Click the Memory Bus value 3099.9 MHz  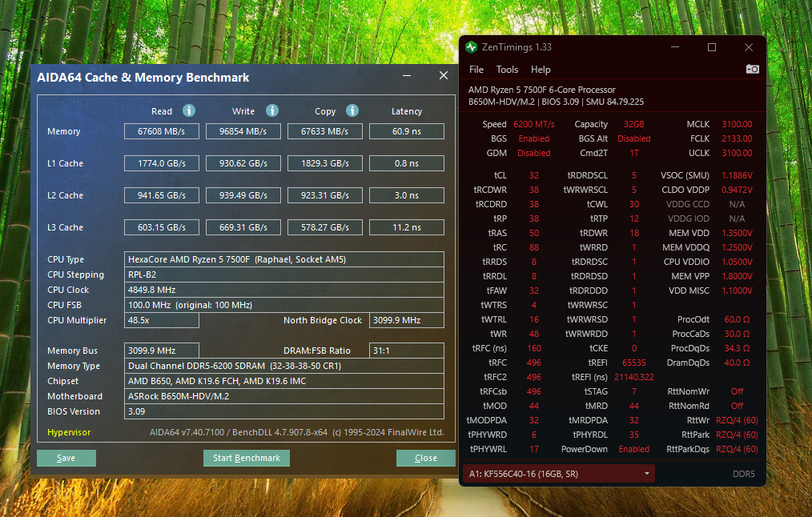[162, 351]
